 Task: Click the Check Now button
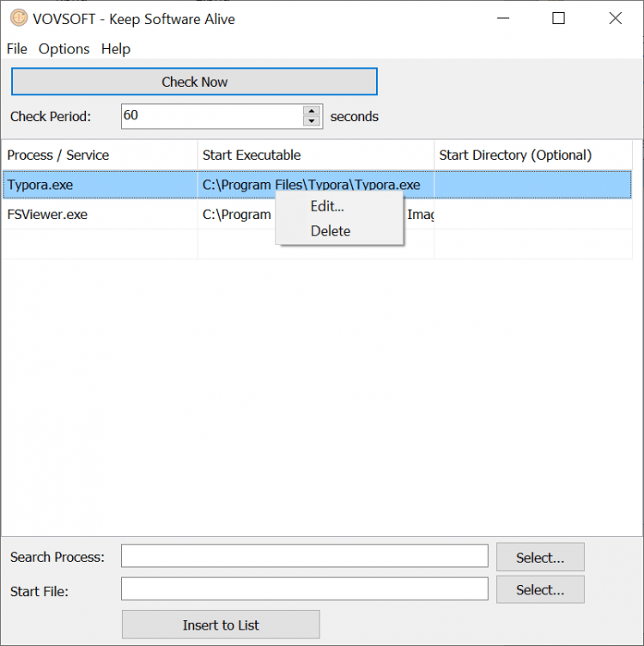[194, 82]
